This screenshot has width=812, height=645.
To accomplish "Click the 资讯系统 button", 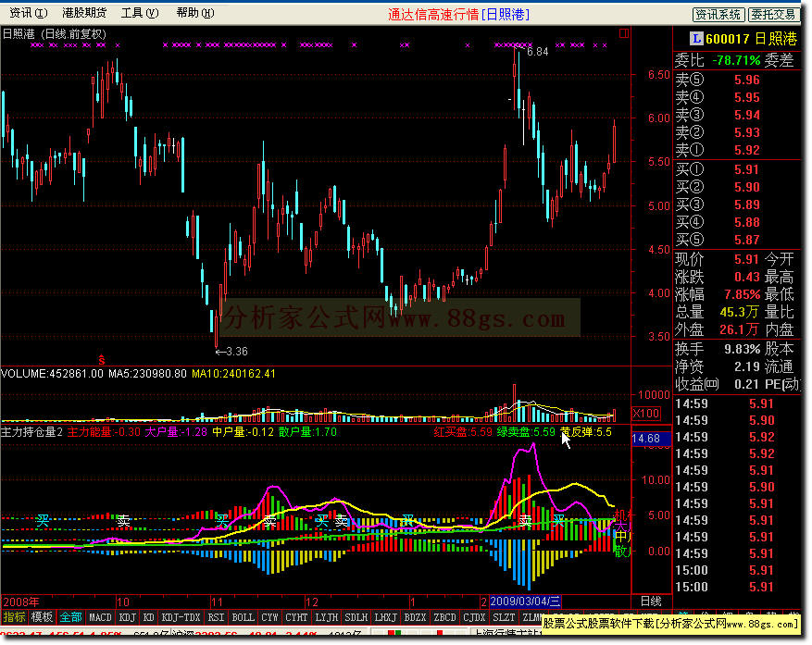I will 718,15.
